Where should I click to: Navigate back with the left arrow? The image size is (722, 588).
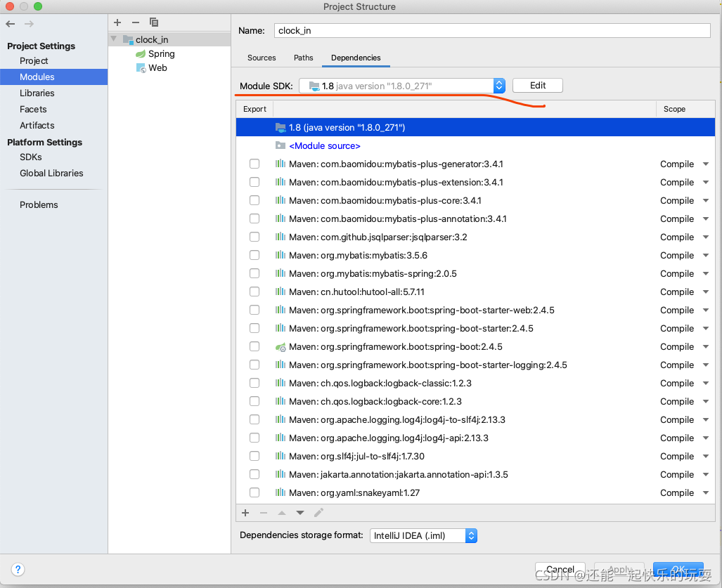[x=11, y=24]
